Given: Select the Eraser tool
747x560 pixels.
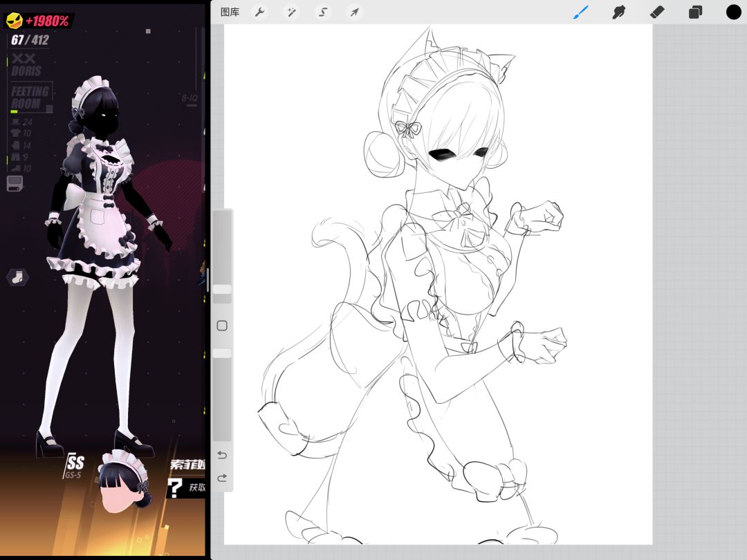Looking at the screenshot, I should pos(657,12).
